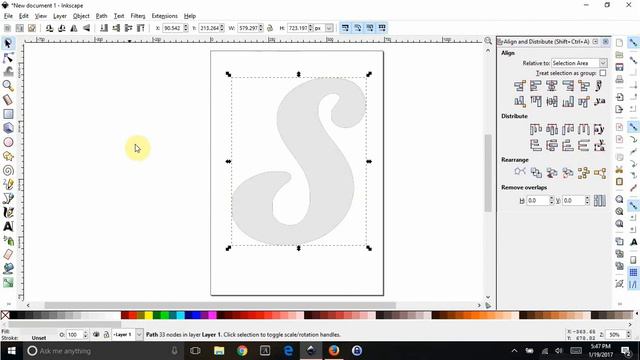This screenshot has width=640, height=360.
Task: Select the Calligraphy tool
Action: click(x=8, y=212)
